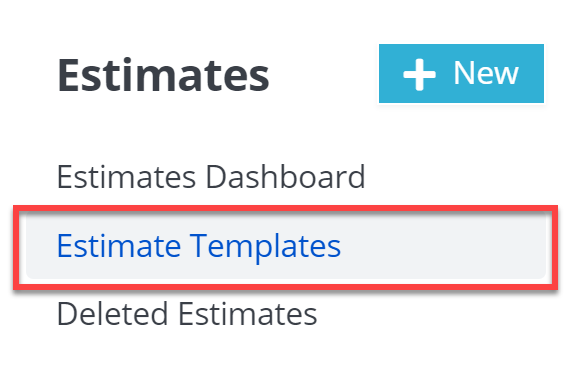Select Estimate Templates in the sidebar

click(x=286, y=246)
